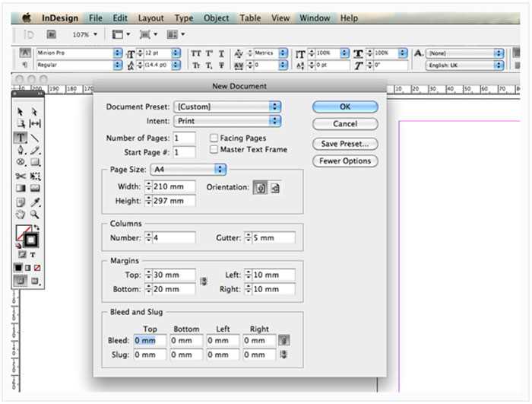Select the Zoom magnifier tool
The image size is (532, 404).
tap(35, 215)
